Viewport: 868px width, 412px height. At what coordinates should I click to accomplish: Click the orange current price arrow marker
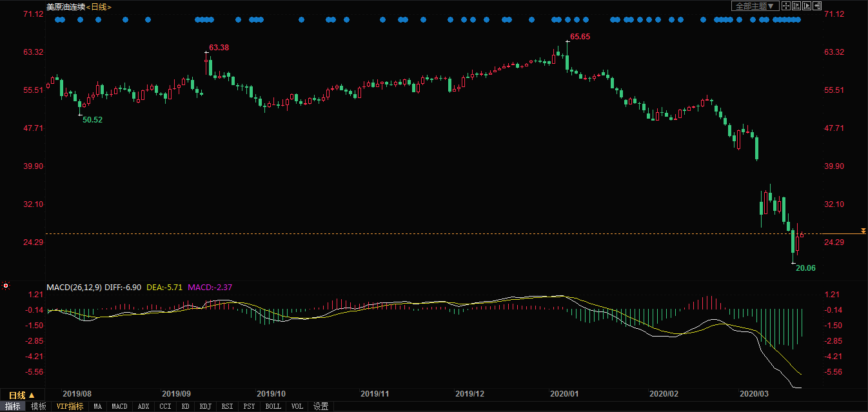(863, 231)
